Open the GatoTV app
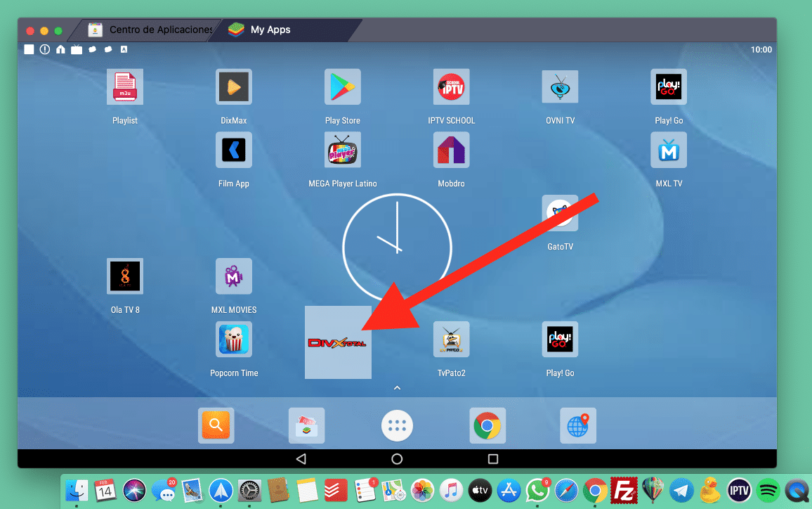Image resolution: width=812 pixels, height=509 pixels. tap(560, 212)
